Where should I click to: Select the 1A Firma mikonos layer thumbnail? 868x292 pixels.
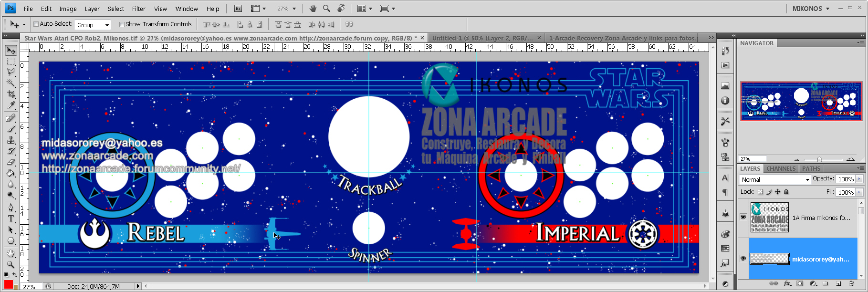click(769, 218)
